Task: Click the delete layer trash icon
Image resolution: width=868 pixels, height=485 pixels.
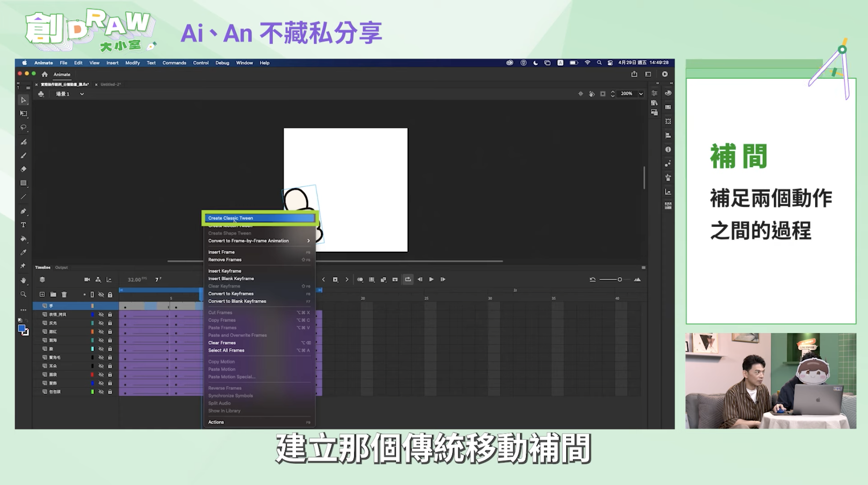Action: (64, 294)
